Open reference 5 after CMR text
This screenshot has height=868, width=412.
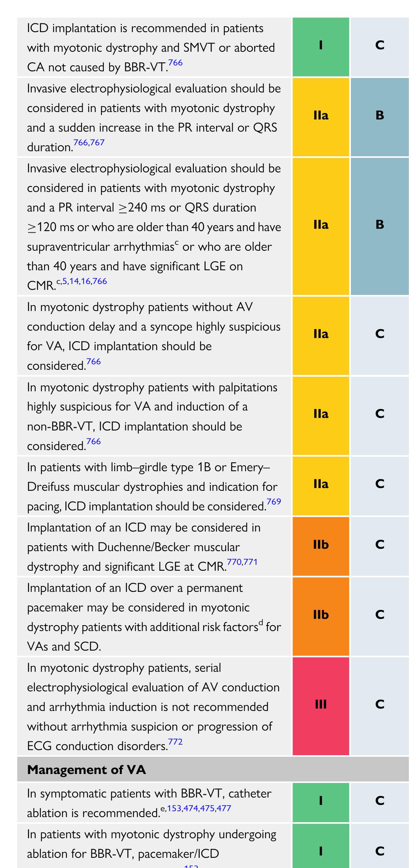tap(65, 281)
